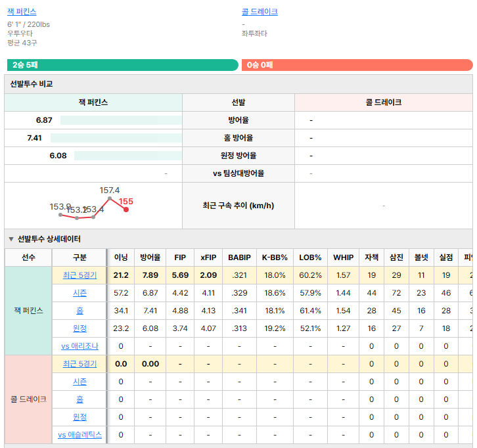Open the vs 애슬레틱스 matchup link
The width and height of the screenshot is (477, 448).
pyautogui.click(x=79, y=435)
